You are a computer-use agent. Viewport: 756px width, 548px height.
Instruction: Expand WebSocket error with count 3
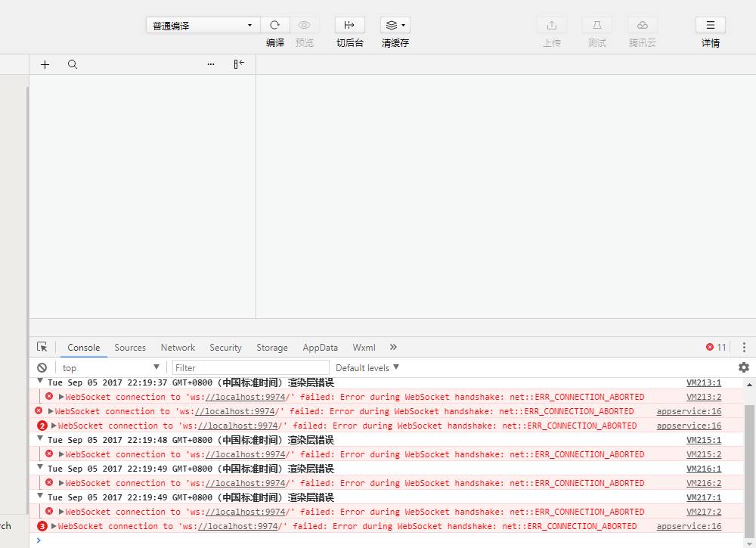coord(54,526)
